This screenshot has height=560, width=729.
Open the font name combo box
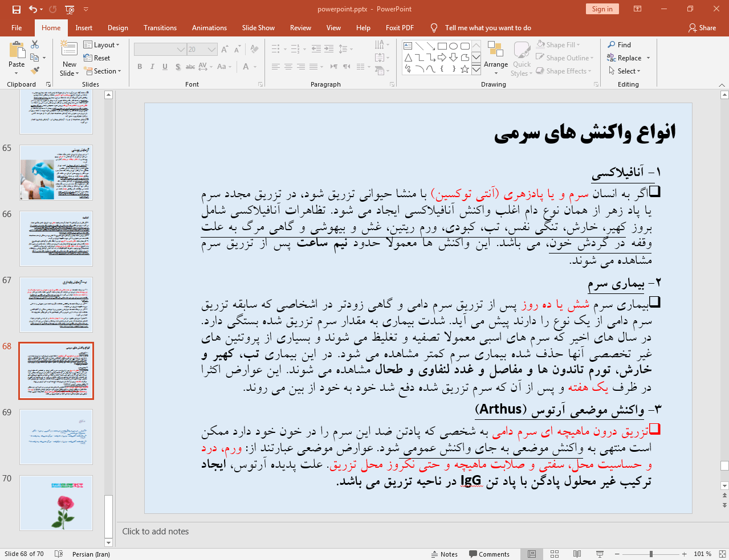(160, 50)
